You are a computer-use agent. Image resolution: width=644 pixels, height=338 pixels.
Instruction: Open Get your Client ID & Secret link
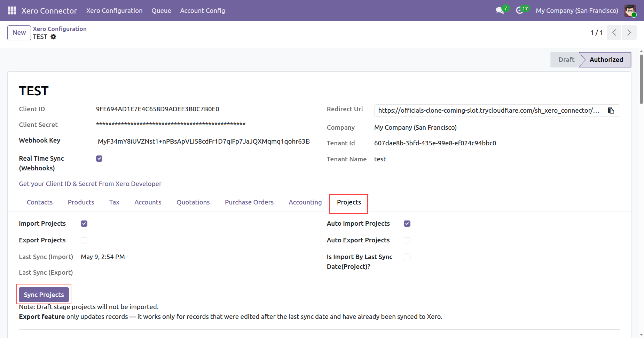click(90, 184)
